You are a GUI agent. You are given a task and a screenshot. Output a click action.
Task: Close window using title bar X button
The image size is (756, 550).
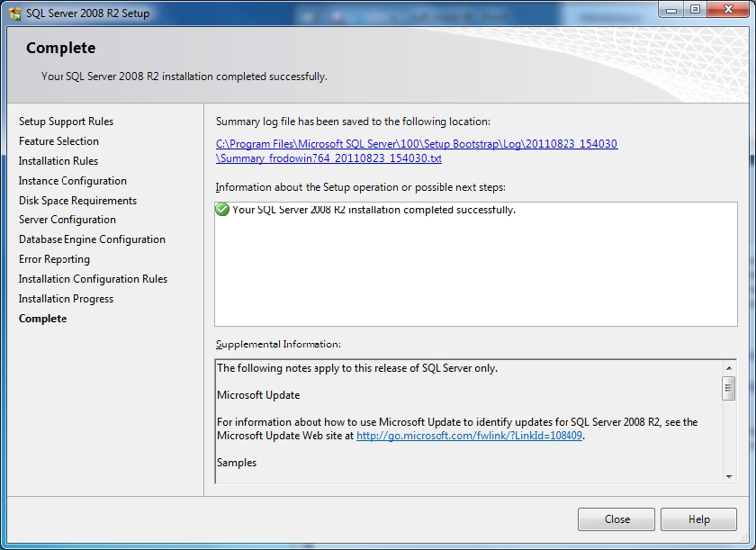pos(728,10)
